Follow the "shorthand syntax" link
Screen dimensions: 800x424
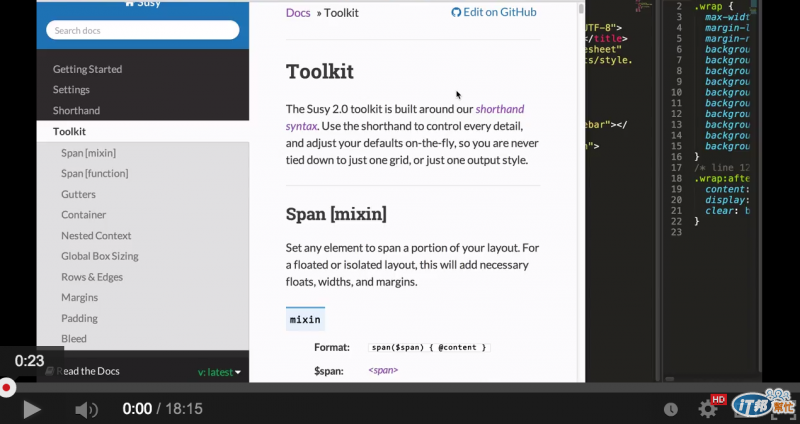499,109
